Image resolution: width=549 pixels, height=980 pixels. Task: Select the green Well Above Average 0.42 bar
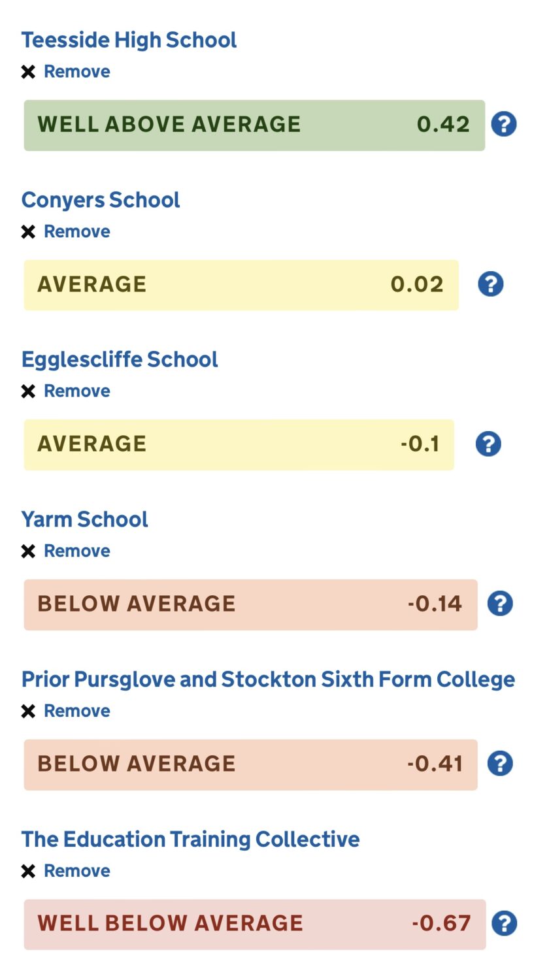point(254,125)
